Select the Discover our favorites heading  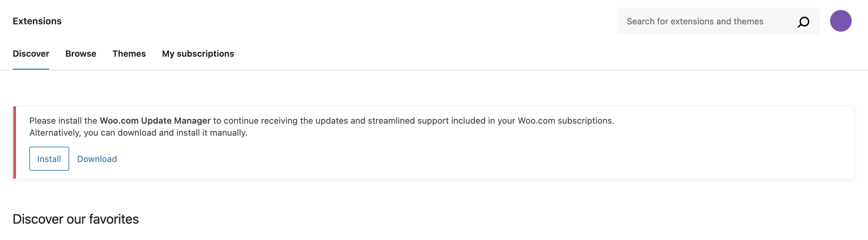click(x=76, y=219)
